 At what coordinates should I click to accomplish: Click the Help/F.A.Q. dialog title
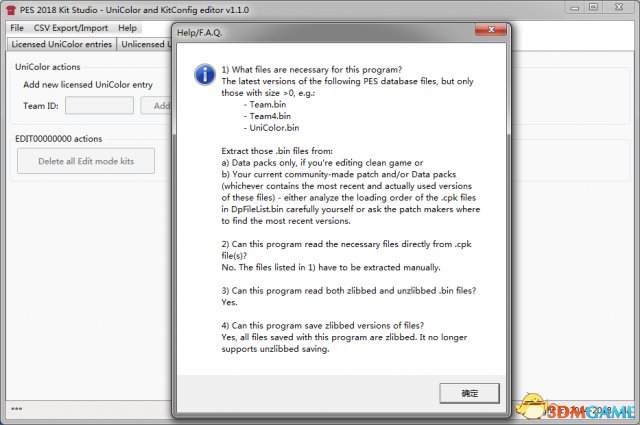pos(199,33)
